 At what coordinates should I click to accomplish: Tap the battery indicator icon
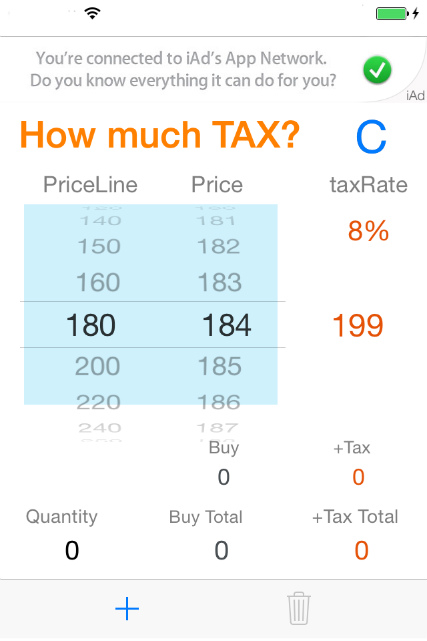[397, 13]
